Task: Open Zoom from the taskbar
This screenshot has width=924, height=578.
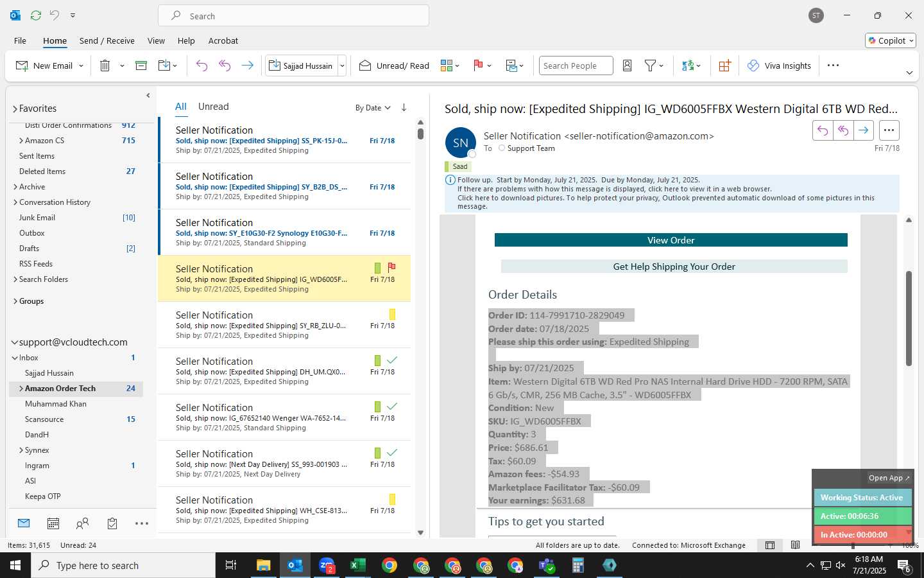Action: point(327,565)
